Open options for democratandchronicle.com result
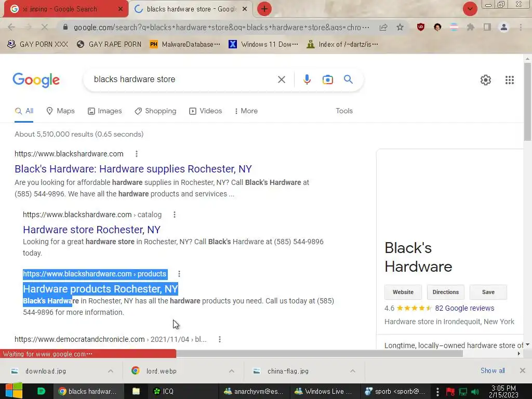The height and width of the screenshot is (399, 532). (220, 339)
